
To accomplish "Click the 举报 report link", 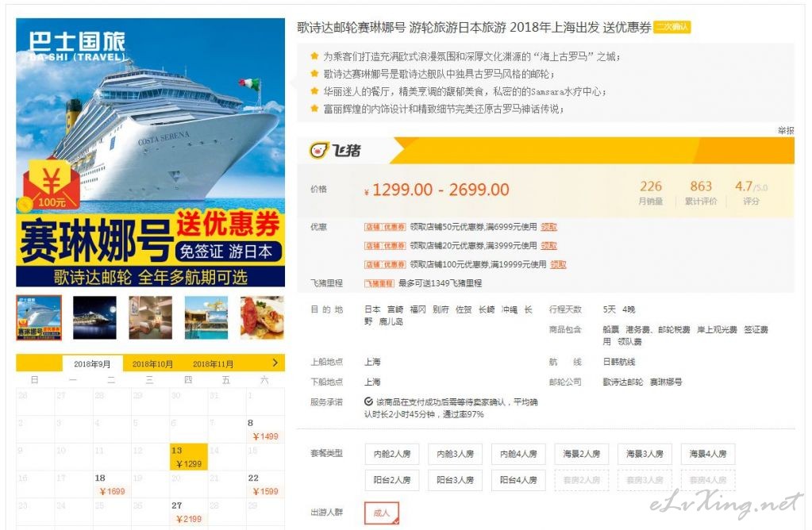I will (x=786, y=130).
